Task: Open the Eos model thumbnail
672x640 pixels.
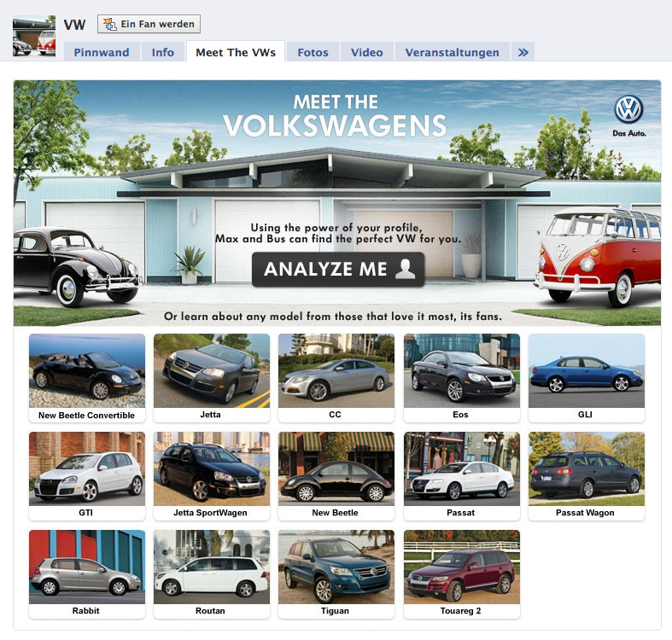Action: [x=461, y=370]
